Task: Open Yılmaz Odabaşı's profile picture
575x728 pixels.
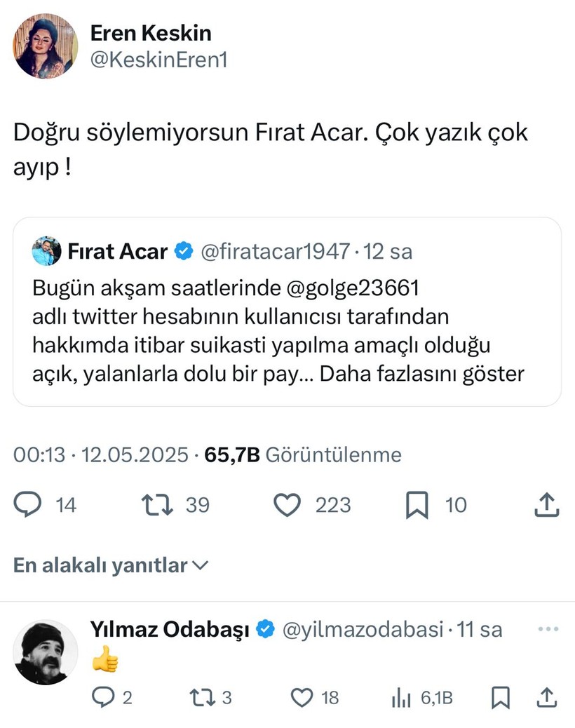Action: [x=46, y=652]
